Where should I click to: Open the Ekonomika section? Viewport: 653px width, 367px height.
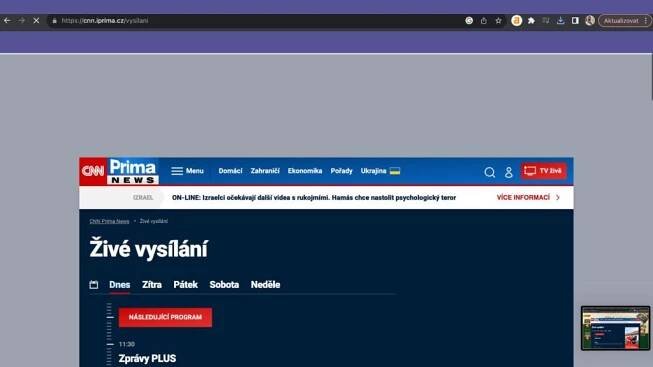coord(305,171)
